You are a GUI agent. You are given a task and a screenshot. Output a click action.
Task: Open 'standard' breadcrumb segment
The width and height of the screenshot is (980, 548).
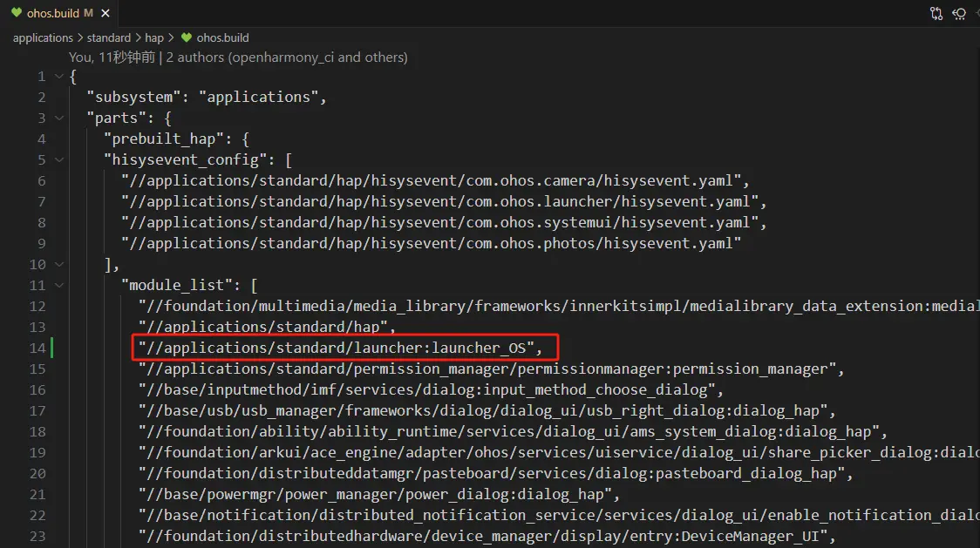tap(109, 38)
